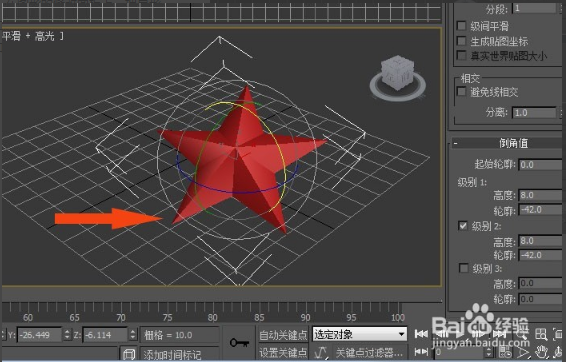Uncheck 级别 2 checkbox

point(463,226)
